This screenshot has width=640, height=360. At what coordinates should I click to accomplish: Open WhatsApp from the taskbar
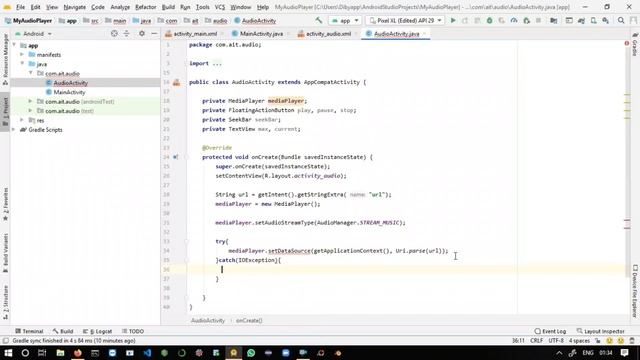[251, 353]
